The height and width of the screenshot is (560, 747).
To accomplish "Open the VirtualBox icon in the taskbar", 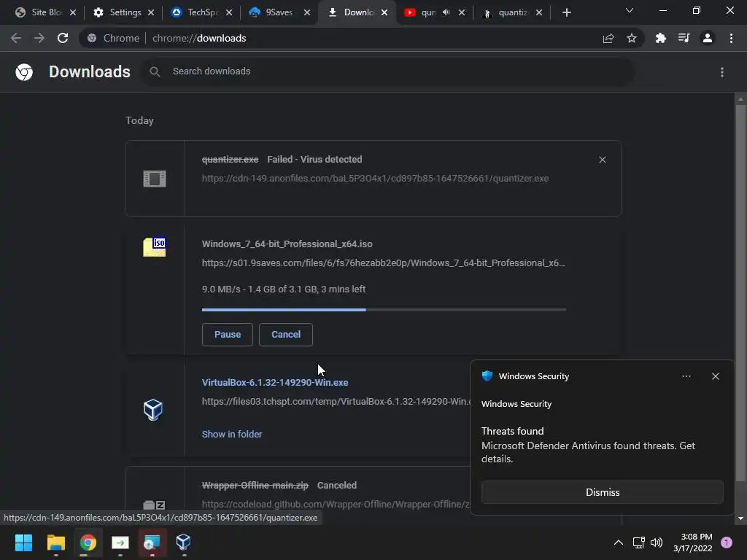I will 183,542.
